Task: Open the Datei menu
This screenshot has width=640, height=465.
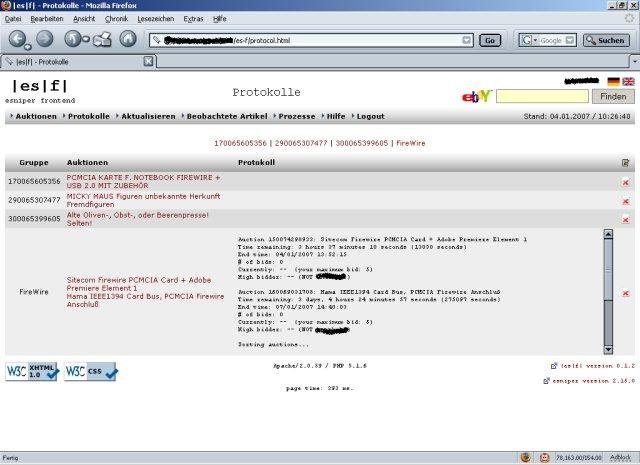Action: coord(13,19)
